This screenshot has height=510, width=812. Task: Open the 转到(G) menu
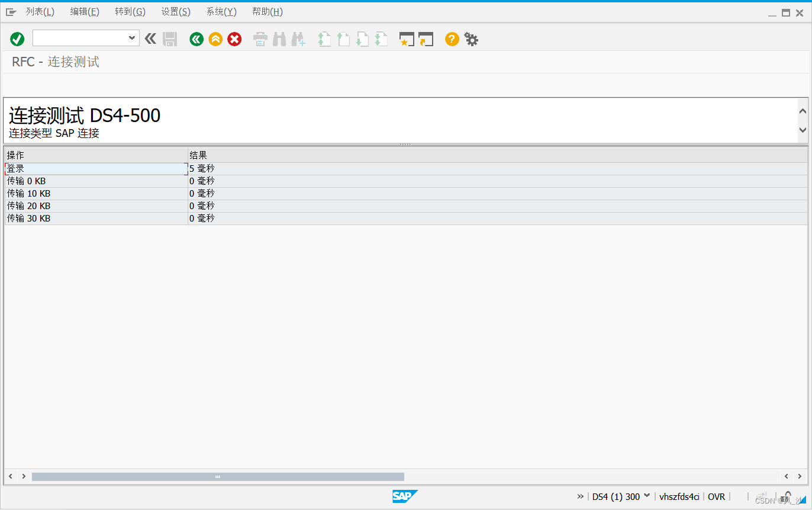pyautogui.click(x=130, y=12)
